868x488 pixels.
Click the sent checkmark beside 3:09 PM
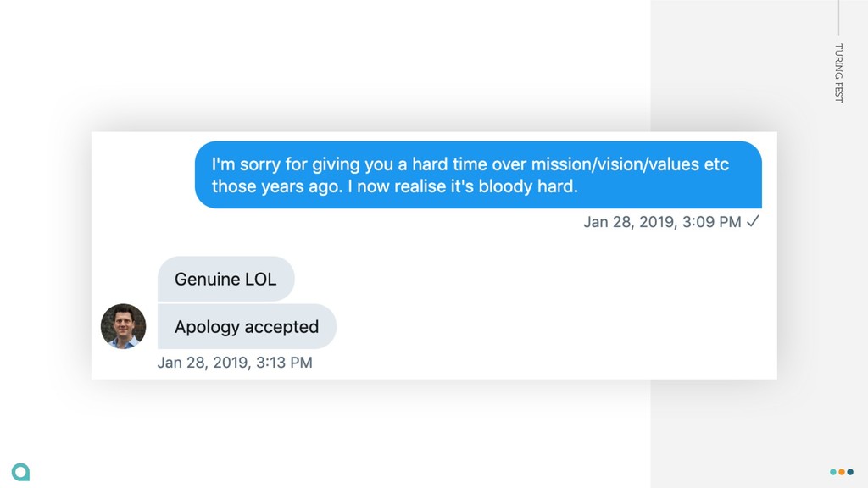[753, 221]
